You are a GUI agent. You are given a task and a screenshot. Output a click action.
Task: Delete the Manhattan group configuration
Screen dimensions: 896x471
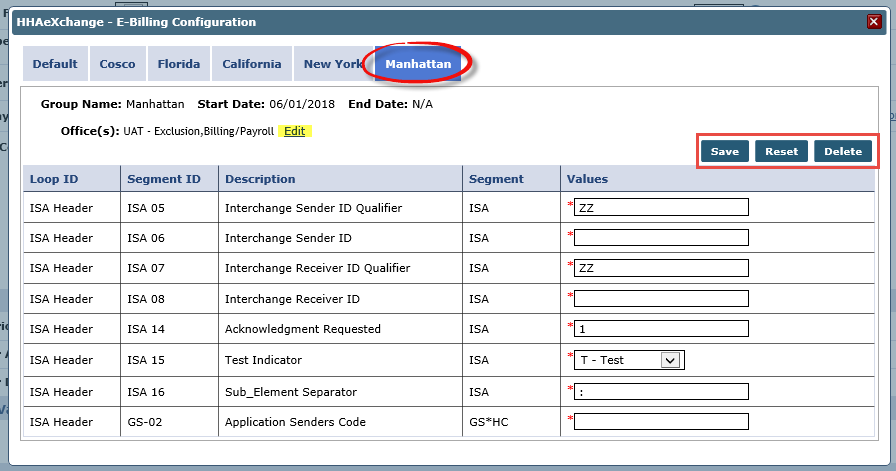[843, 151]
